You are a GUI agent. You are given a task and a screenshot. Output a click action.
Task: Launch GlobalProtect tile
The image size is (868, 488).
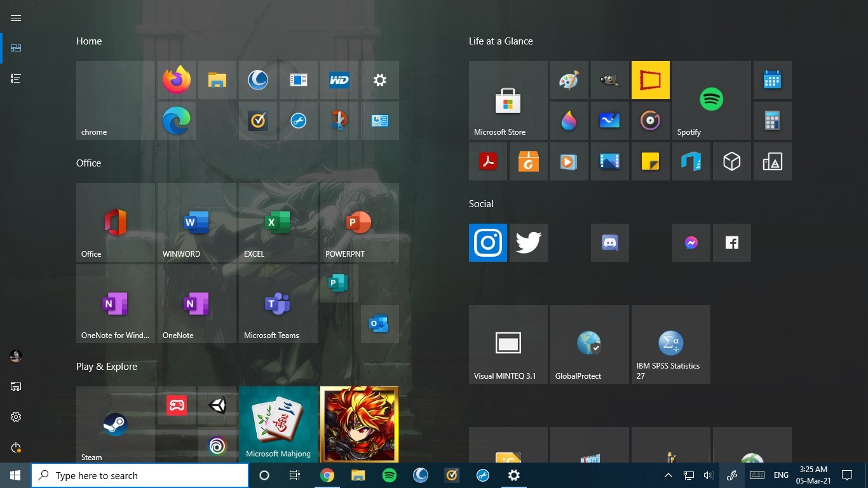click(590, 344)
